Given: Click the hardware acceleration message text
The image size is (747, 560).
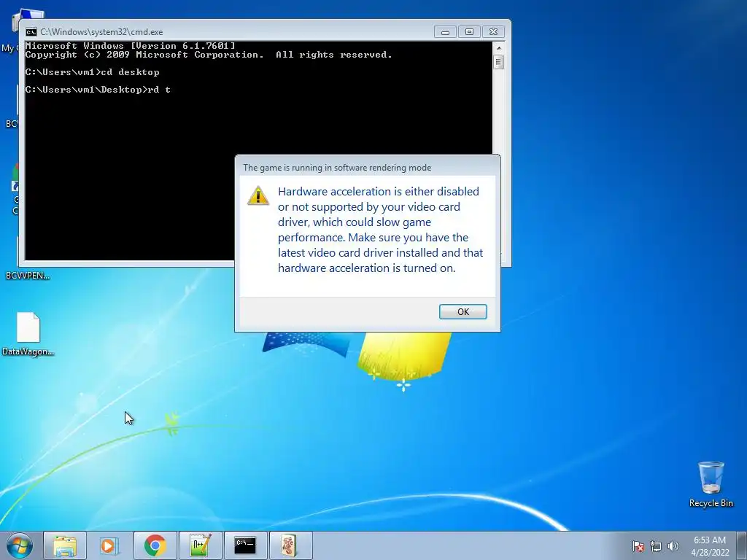Looking at the screenshot, I should point(381,230).
